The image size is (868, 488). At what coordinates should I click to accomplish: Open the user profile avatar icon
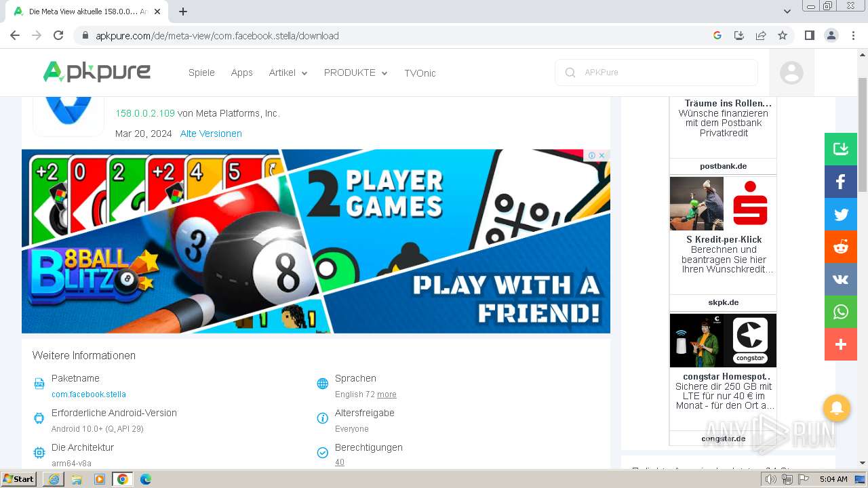click(791, 73)
